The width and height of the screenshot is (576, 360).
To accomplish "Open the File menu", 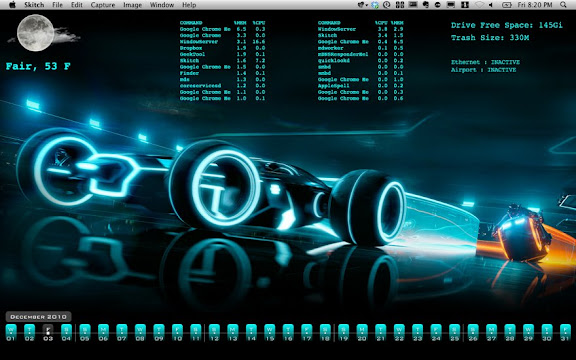I will pyautogui.click(x=57, y=5).
